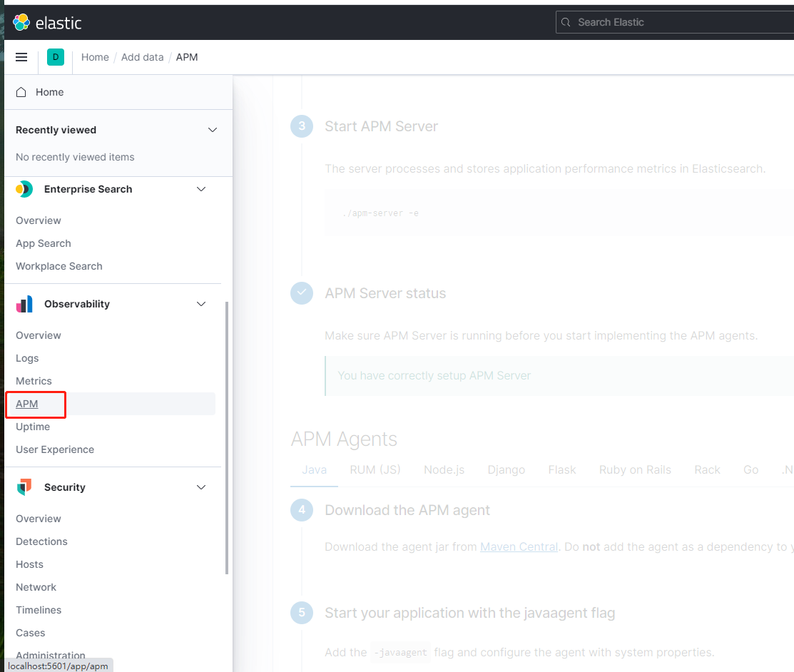Screen dimensions: 794x672
Task: Open APM under Observability
Action: point(27,404)
